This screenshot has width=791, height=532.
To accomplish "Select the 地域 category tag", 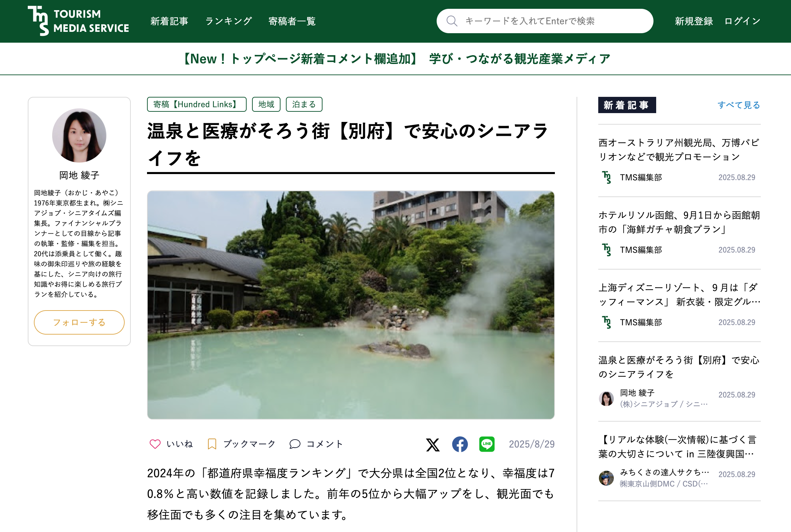I will click(x=266, y=104).
